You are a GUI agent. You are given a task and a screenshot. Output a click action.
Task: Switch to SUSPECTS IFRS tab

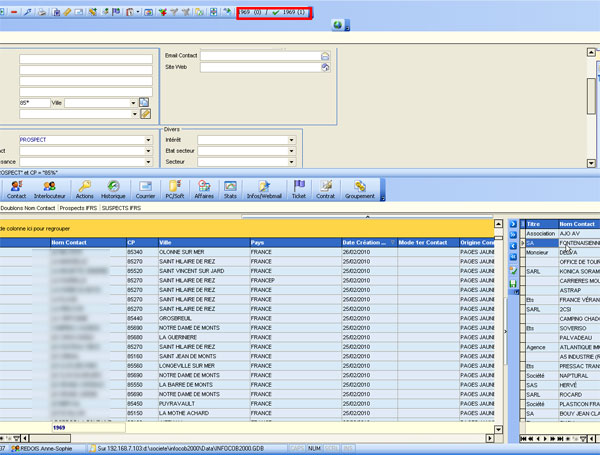pos(121,208)
